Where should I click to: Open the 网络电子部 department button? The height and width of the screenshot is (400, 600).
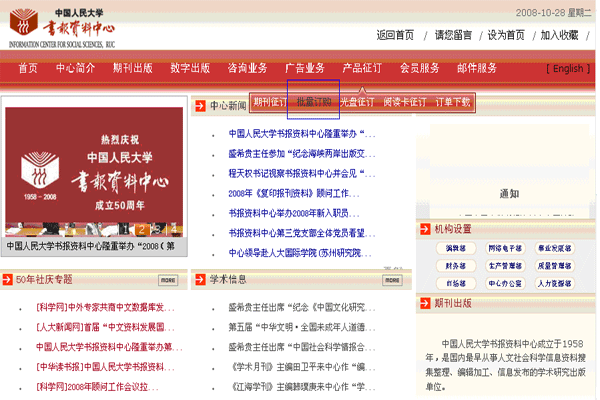point(505,248)
